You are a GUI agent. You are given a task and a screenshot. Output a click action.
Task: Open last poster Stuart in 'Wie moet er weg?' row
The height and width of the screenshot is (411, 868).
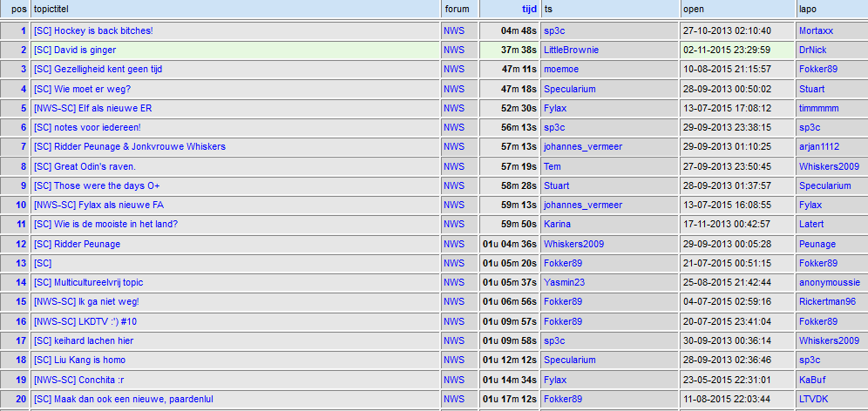click(x=811, y=89)
